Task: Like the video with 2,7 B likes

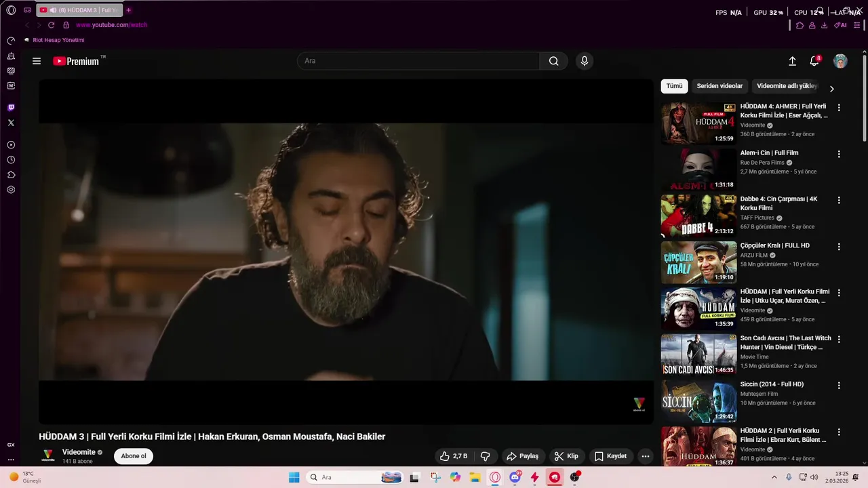Action: pos(454,456)
